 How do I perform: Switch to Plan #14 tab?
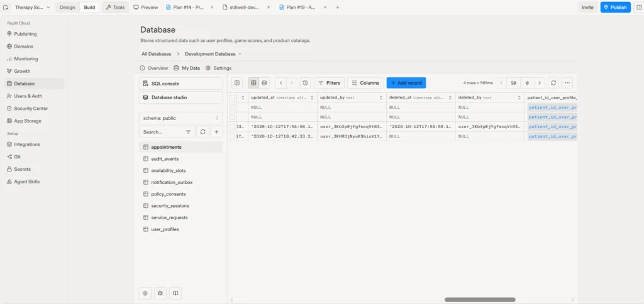click(186, 8)
